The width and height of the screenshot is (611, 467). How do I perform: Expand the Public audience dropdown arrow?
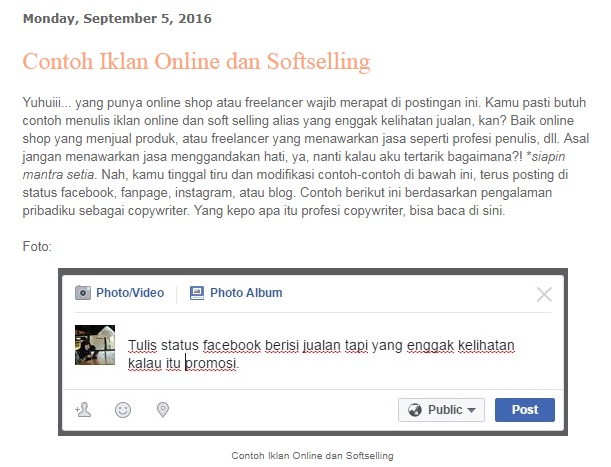[471, 410]
